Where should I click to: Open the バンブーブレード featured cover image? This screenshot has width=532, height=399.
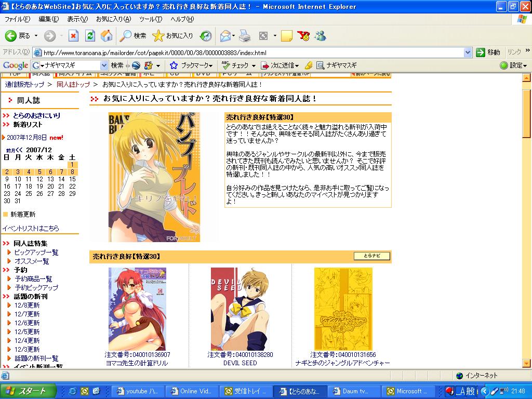coord(154,177)
